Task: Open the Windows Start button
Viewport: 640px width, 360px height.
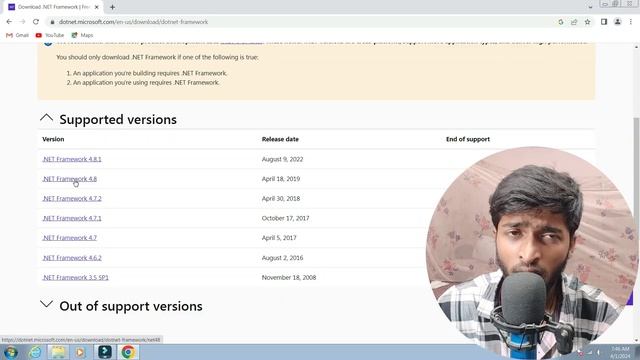Action: click(11, 352)
